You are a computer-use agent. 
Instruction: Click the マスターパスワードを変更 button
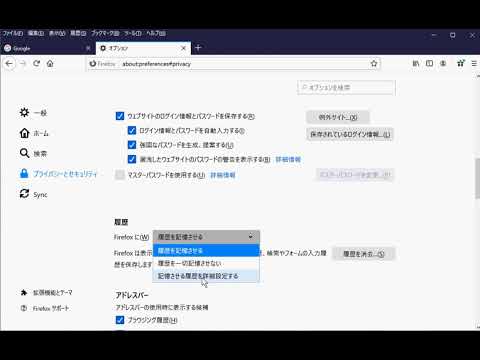point(355,174)
